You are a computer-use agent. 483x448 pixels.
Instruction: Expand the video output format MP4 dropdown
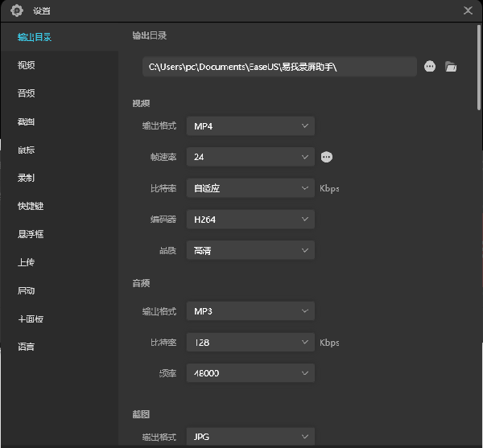[250, 126]
